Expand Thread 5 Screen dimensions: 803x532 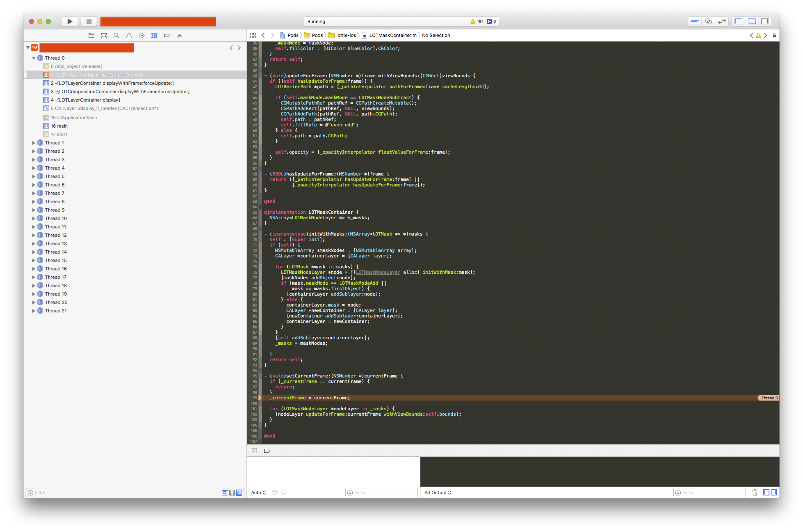coord(34,176)
